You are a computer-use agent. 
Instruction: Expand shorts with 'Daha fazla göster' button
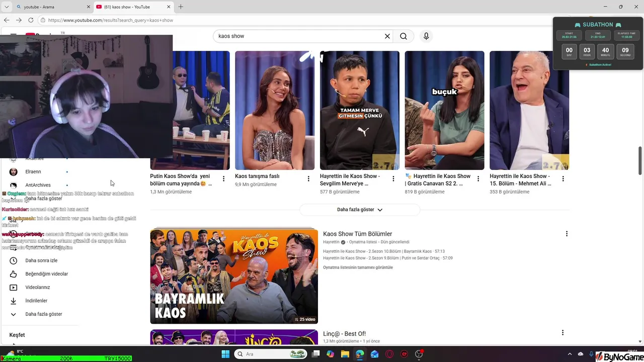pos(360,210)
